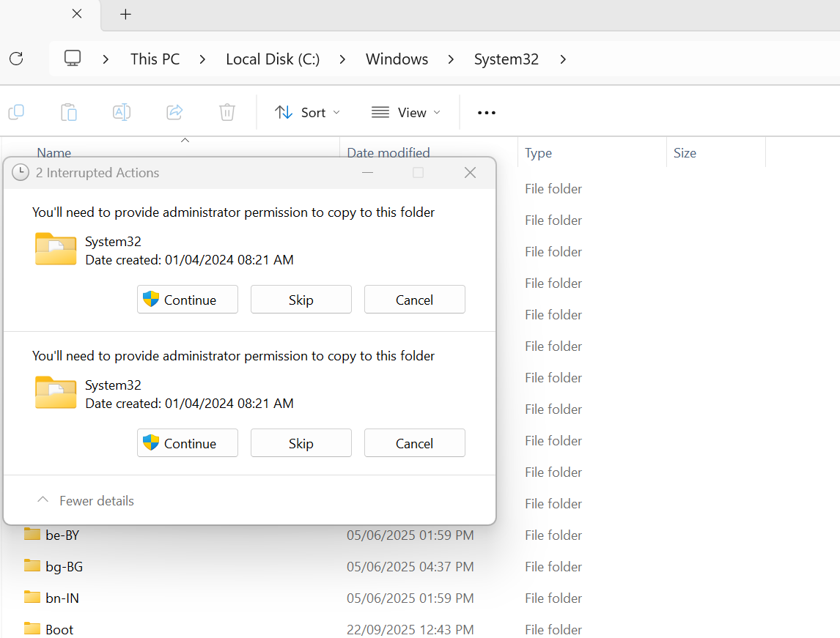
Task: Click the Paste clipboard icon
Action: (69, 112)
